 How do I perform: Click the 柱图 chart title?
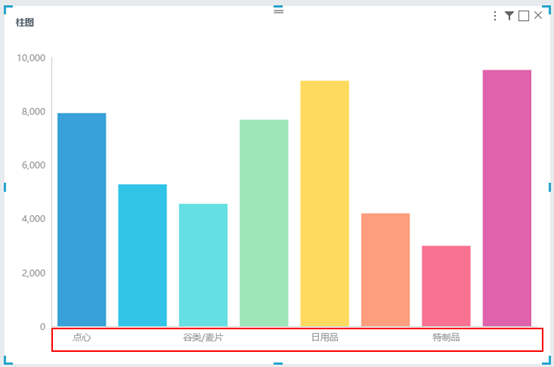25,22
